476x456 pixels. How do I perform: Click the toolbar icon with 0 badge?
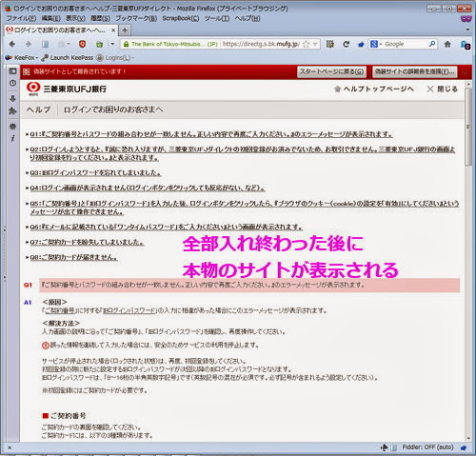point(466,45)
